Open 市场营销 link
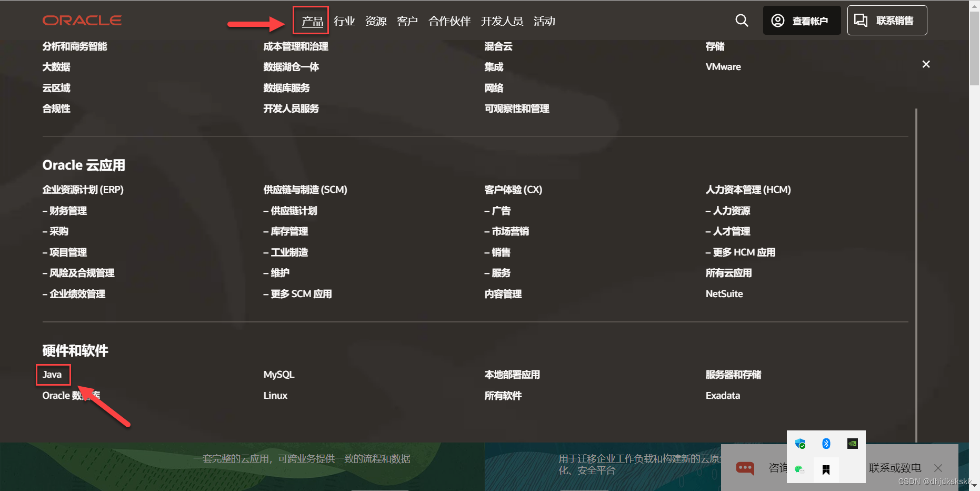Screen dimensions: 980x491 pos(507,231)
